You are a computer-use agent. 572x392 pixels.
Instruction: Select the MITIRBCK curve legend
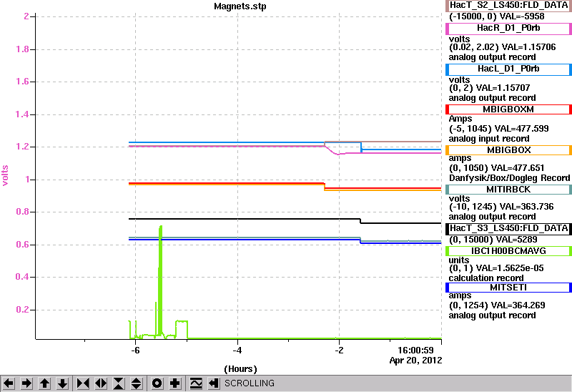[x=508, y=190]
